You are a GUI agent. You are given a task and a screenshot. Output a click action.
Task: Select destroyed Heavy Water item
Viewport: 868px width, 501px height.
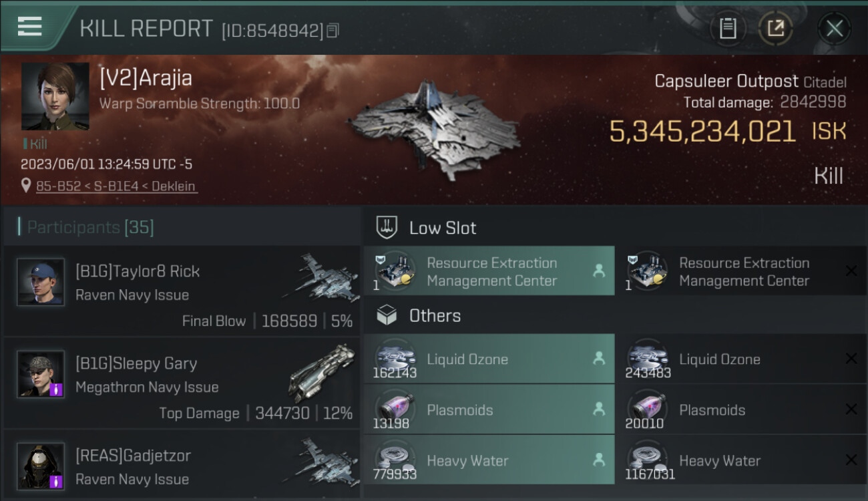741,460
